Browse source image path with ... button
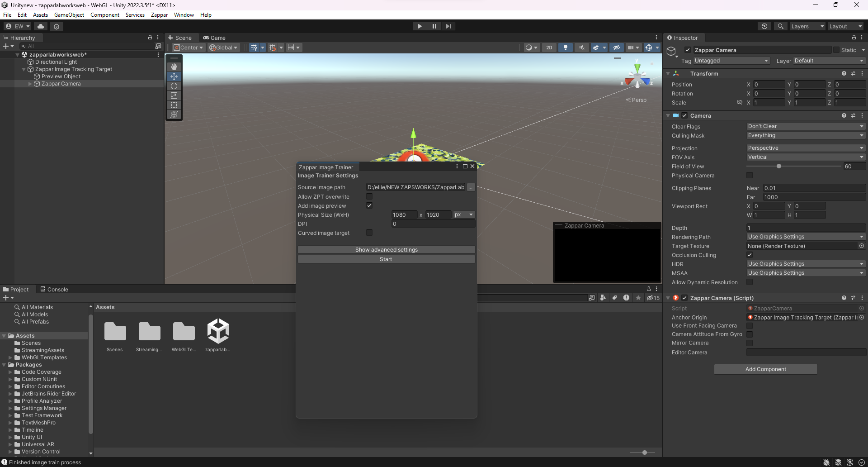The height and width of the screenshot is (467, 868). coord(471,187)
